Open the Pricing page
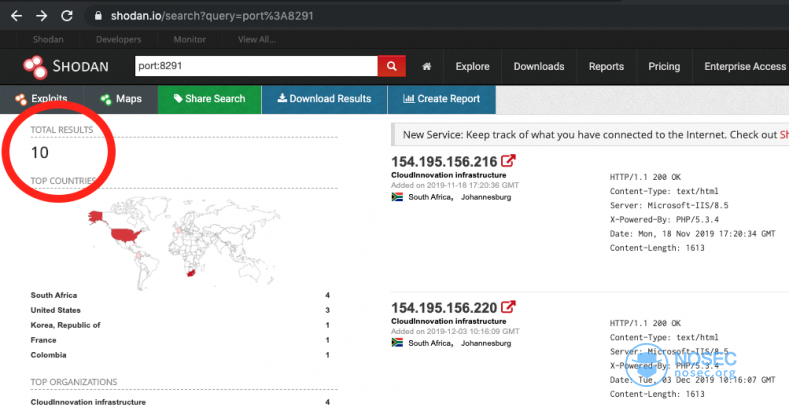This screenshot has height=411, width=789. coord(664,66)
